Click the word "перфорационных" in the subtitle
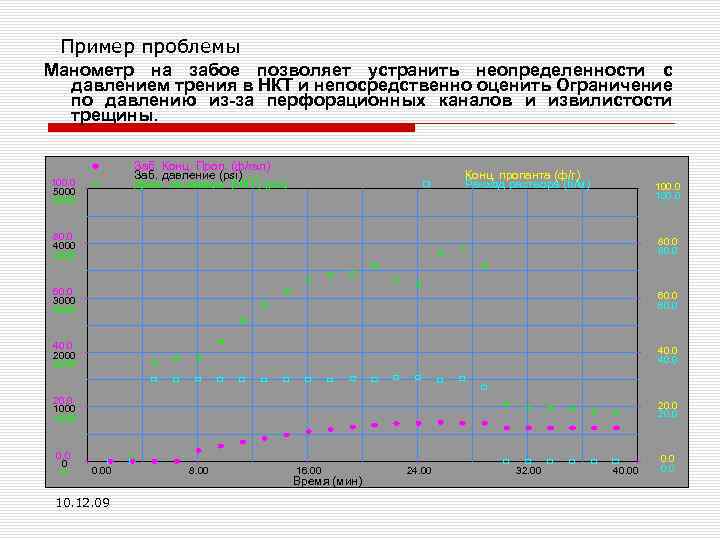720x540 pixels. (x=346, y=101)
